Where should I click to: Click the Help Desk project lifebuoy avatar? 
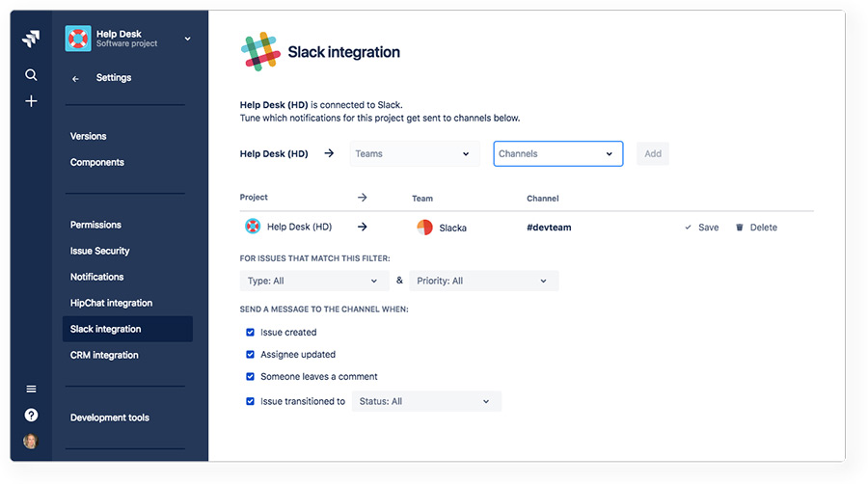pos(78,39)
